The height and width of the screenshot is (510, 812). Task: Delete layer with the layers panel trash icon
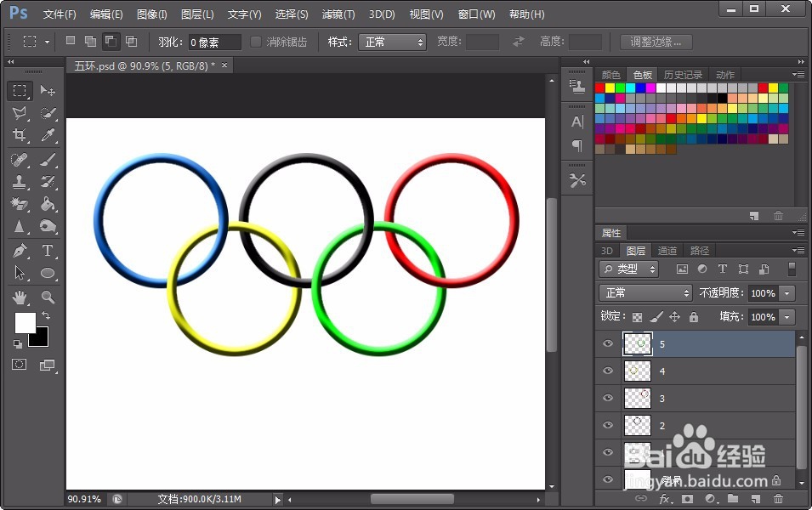778,499
